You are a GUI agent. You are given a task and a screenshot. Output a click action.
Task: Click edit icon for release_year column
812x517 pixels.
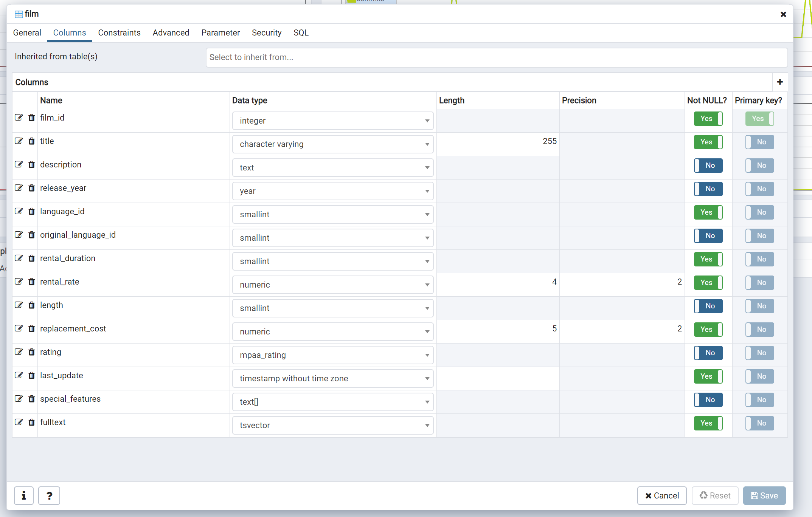click(19, 188)
